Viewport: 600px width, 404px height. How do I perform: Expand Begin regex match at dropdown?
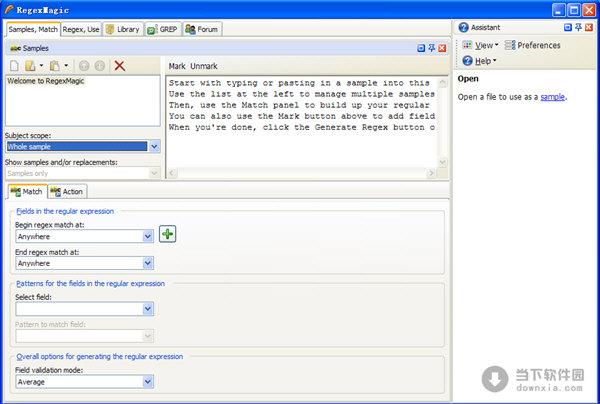[x=148, y=237]
